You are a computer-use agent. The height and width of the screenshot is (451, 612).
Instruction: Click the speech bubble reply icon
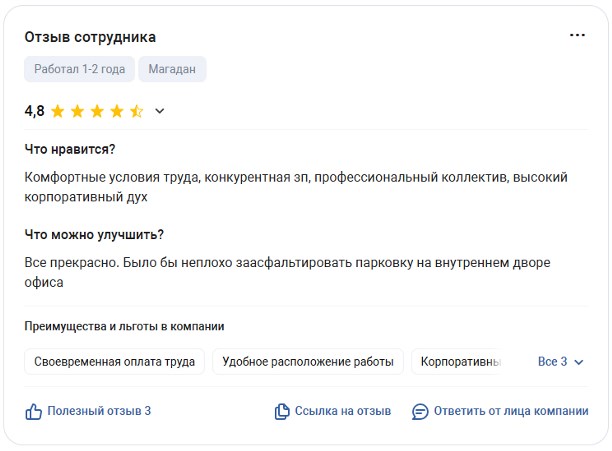point(420,411)
